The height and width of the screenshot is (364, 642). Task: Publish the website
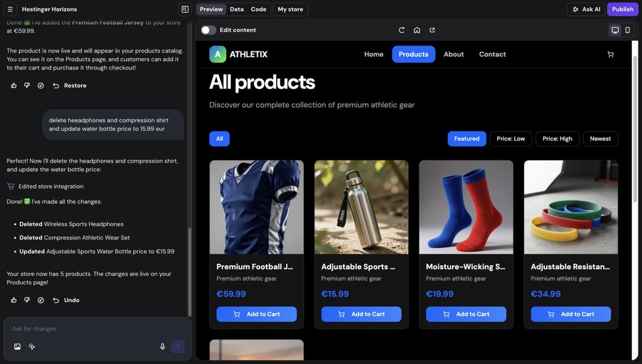pos(623,9)
